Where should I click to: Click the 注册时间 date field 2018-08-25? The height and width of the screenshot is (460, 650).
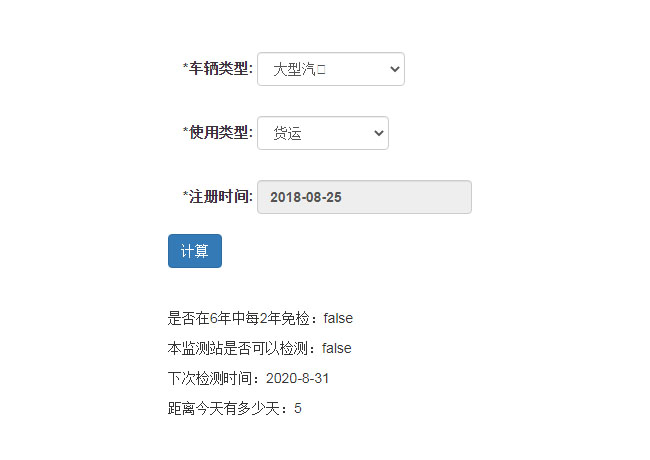tap(364, 197)
